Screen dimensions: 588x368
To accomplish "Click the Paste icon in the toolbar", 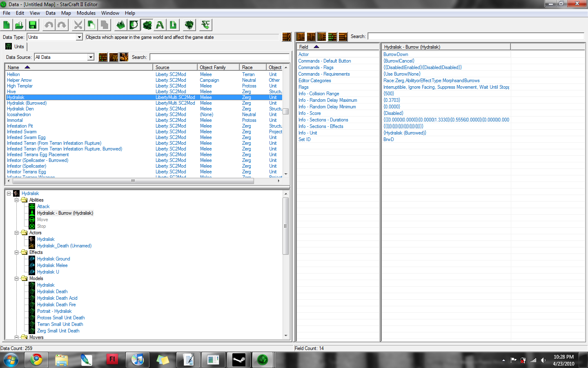I will tap(105, 25).
